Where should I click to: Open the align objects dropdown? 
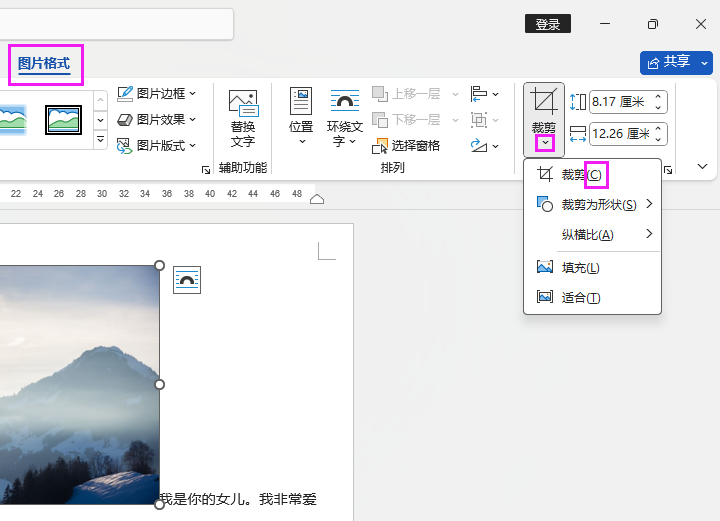tap(484, 94)
